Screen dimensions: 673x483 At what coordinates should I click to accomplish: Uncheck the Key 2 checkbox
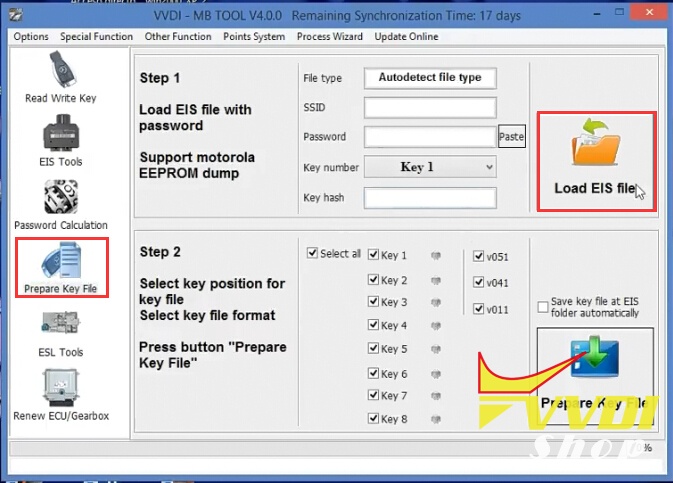tap(373, 280)
